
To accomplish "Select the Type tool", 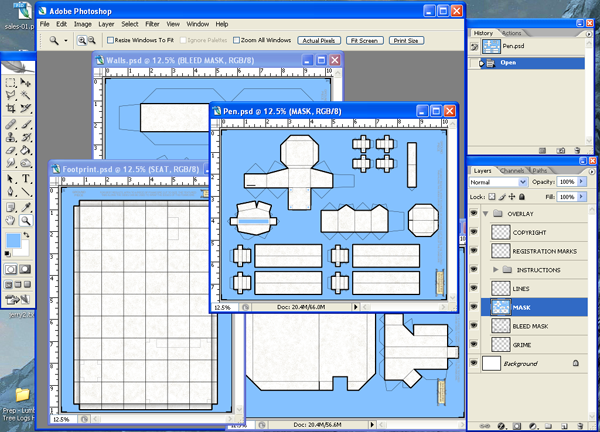I will [25, 179].
